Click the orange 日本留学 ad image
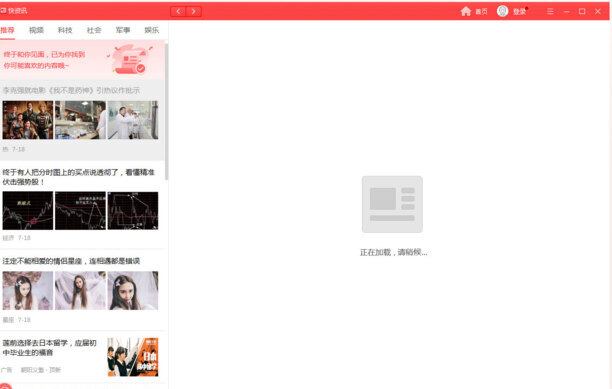 pyautogui.click(x=133, y=357)
